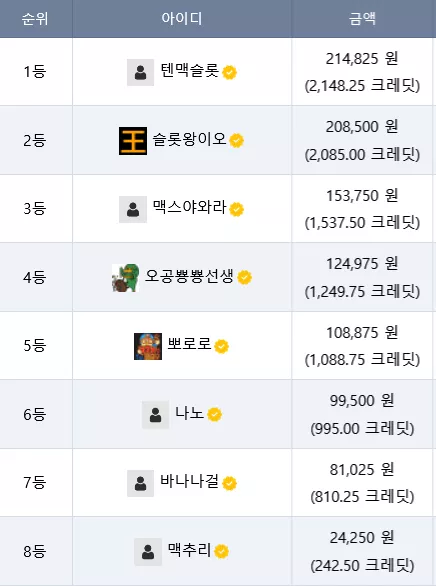This screenshot has height=586, width=436.
Task: Select the 214,825 원 amount cell
Action: [362, 59]
